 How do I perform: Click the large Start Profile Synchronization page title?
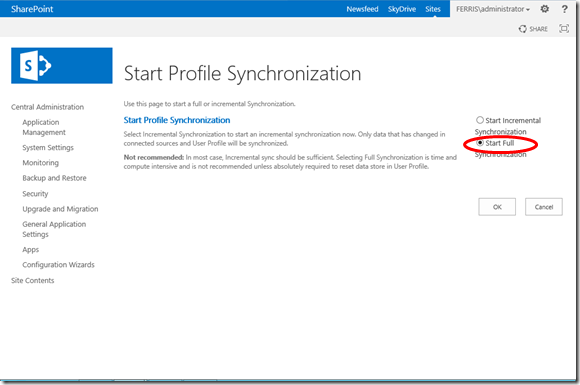[x=242, y=73]
